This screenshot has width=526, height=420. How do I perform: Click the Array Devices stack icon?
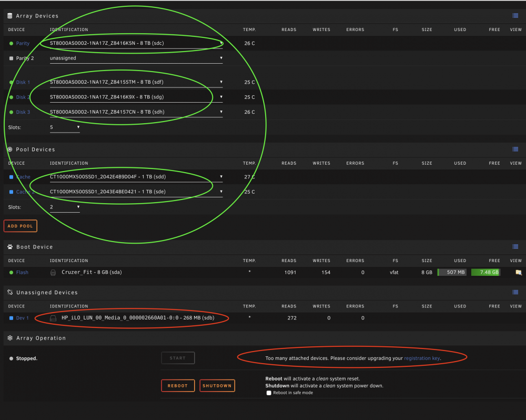point(9,16)
